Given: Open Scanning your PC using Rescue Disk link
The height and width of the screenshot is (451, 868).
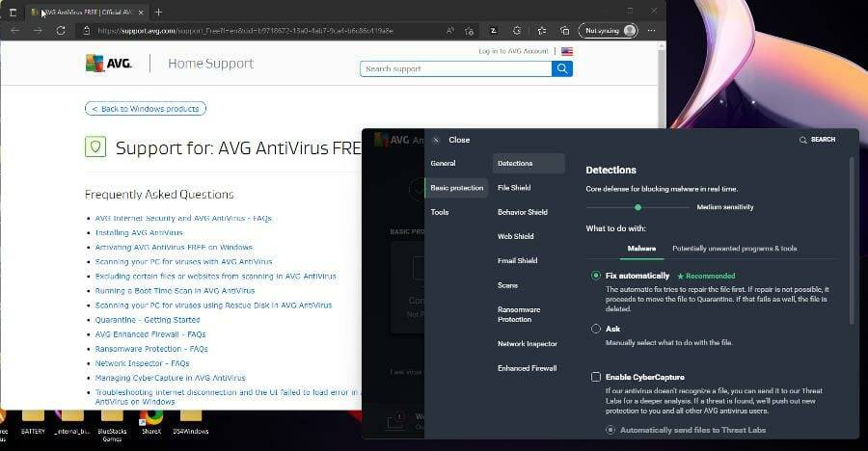Looking at the screenshot, I should click(x=213, y=305).
